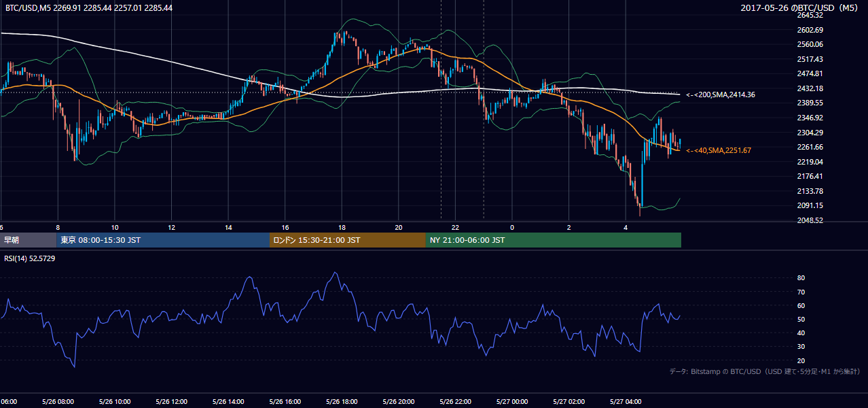Select the 40 SMA value label 2251.67
868x408 pixels.
pos(719,150)
